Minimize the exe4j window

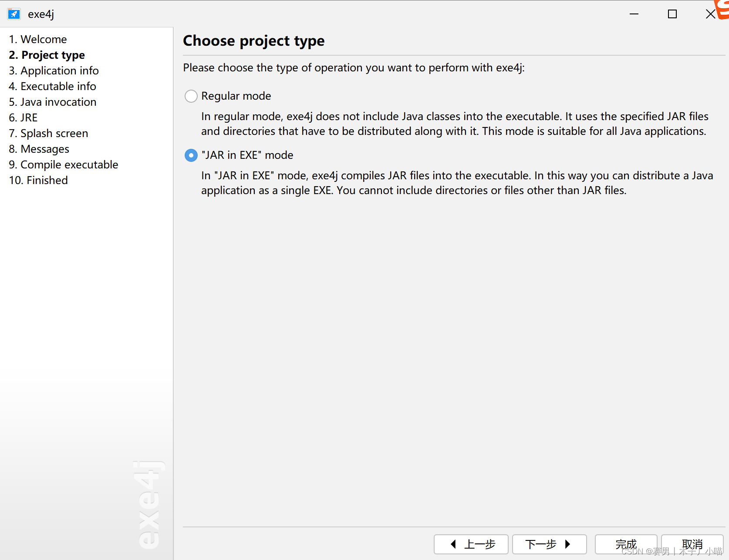pyautogui.click(x=634, y=14)
